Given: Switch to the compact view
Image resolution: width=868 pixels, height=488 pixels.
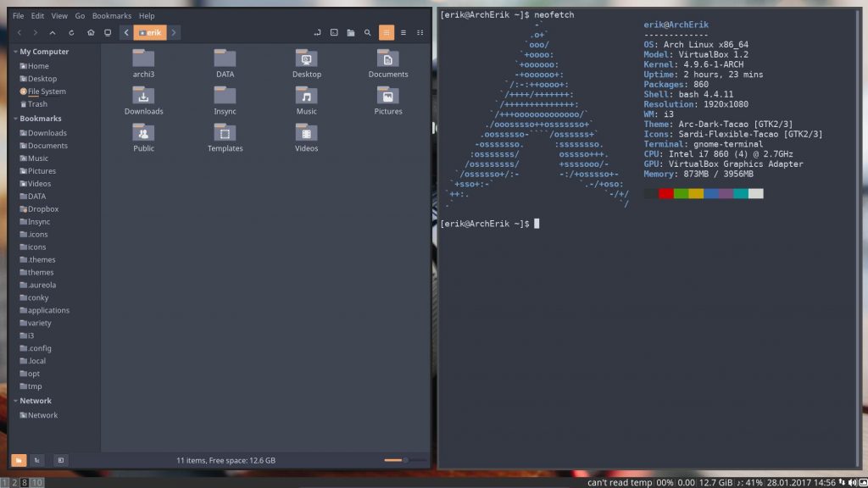Looking at the screenshot, I should pos(420,33).
